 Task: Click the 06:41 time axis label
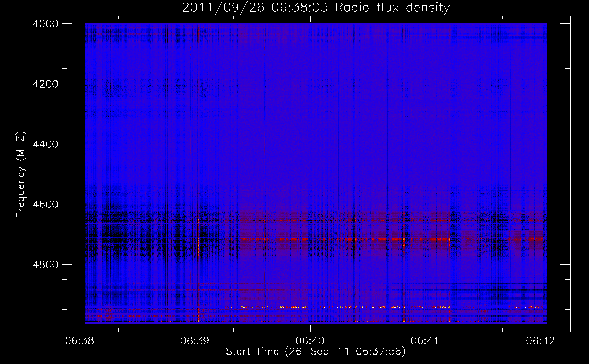425,341
